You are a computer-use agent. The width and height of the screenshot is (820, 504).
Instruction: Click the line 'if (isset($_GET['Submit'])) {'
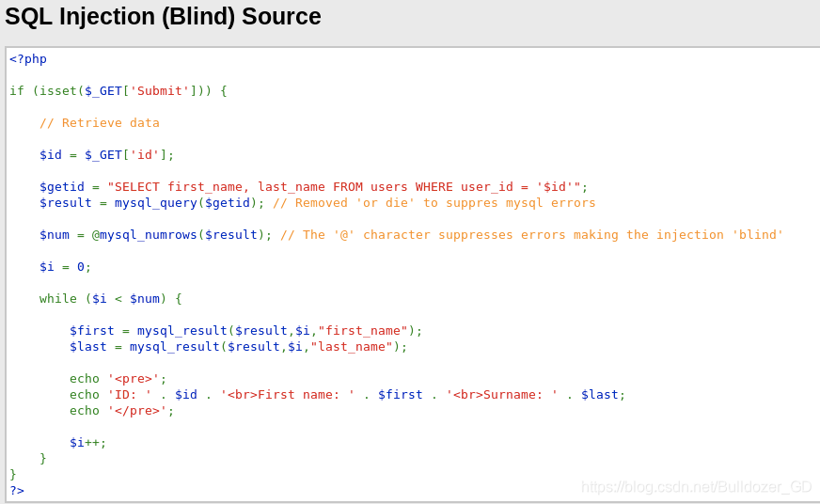point(118,91)
